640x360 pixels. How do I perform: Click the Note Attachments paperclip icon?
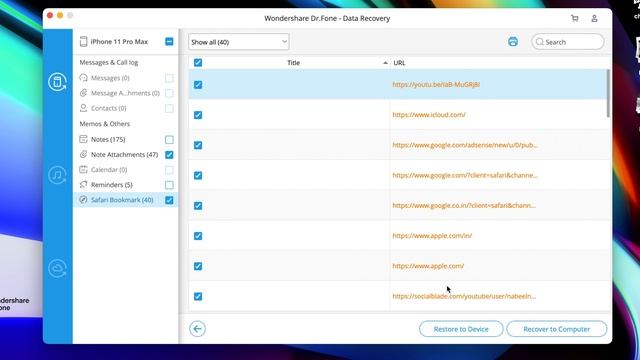point(83,154)
